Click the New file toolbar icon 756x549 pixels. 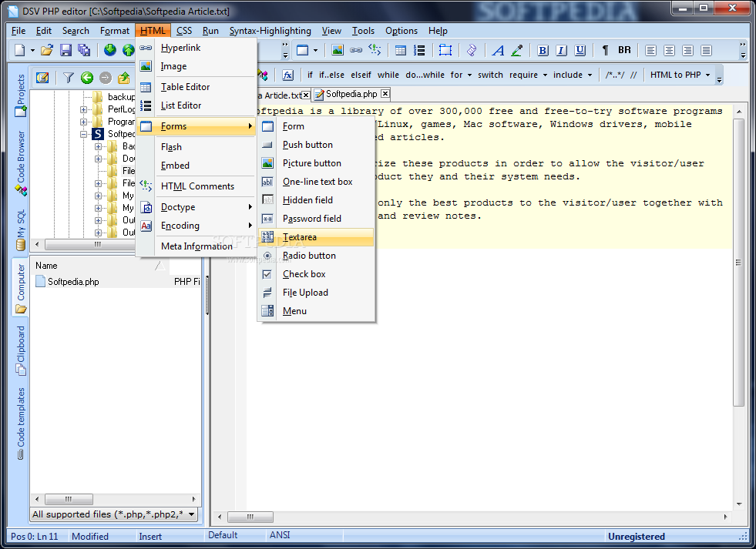pyautogui.click(x=20, y=50)
